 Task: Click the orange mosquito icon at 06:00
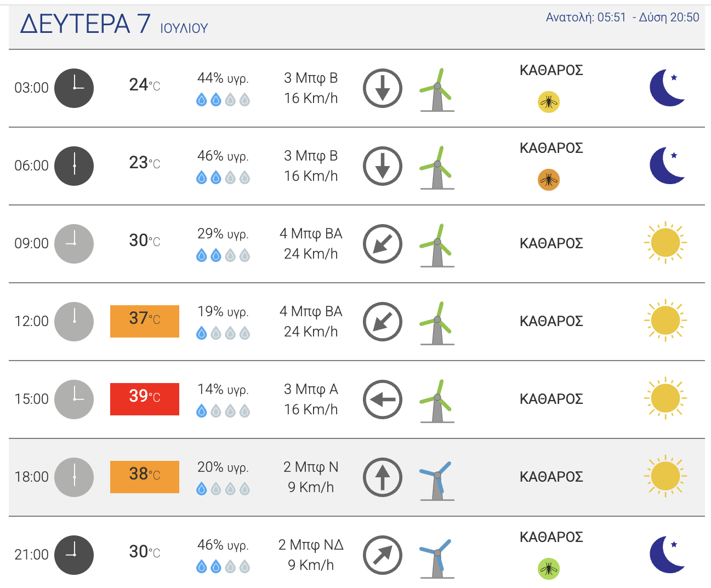pyautogui.click(x=549, y=180)
